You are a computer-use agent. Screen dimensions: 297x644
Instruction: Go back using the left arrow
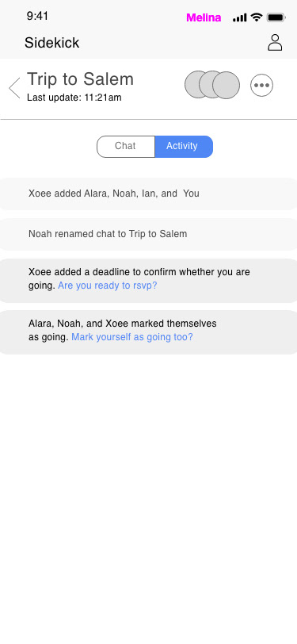[x=14, y=88]
